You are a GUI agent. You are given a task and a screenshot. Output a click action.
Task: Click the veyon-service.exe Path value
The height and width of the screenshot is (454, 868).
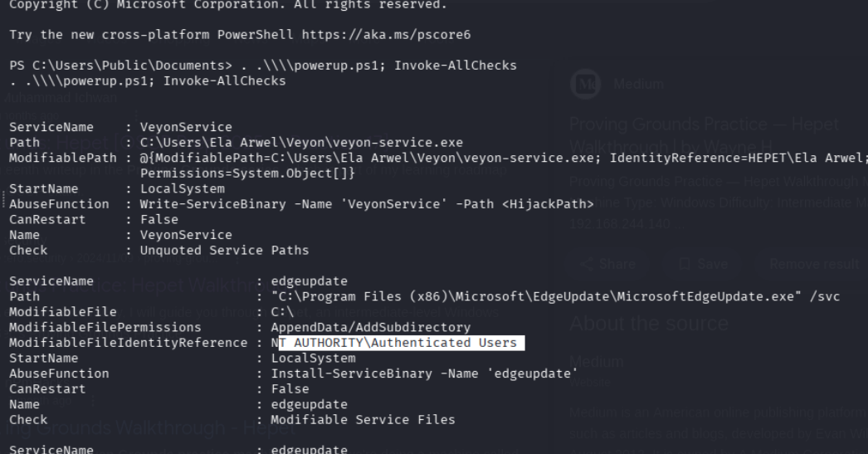(x=301, y=142)
